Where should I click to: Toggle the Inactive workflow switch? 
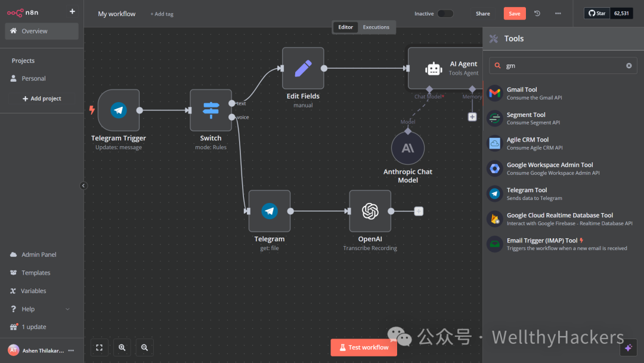(445, 14)
